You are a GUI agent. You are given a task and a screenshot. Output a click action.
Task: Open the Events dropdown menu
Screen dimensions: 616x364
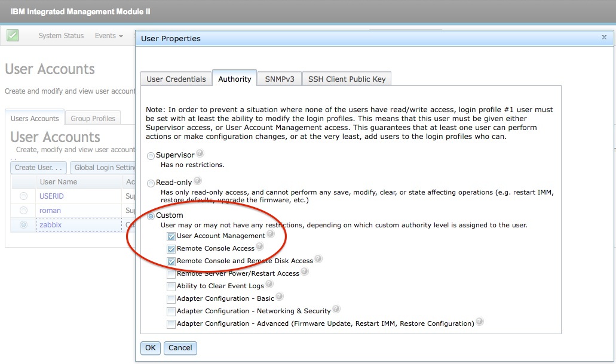pyautogui.click(x=109, y=36)
